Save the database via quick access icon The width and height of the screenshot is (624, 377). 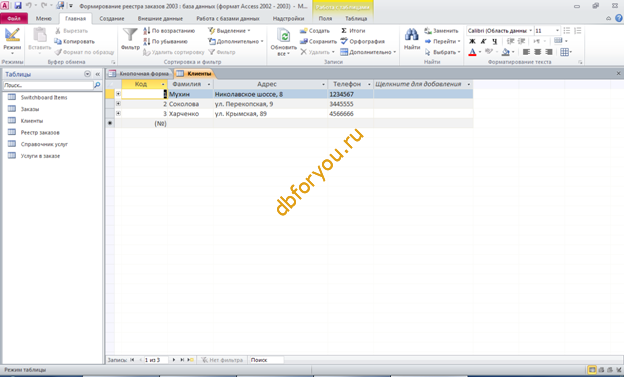pyautogui.click(x=18, y=6)
